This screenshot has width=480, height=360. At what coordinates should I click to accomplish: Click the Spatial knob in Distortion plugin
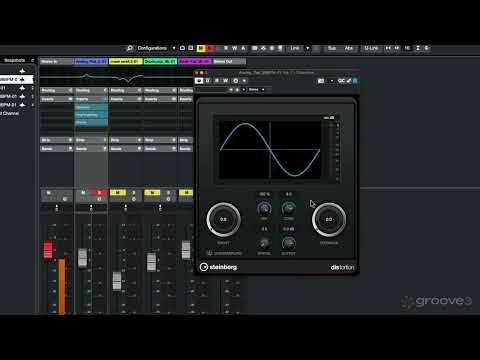click(264, 243)
